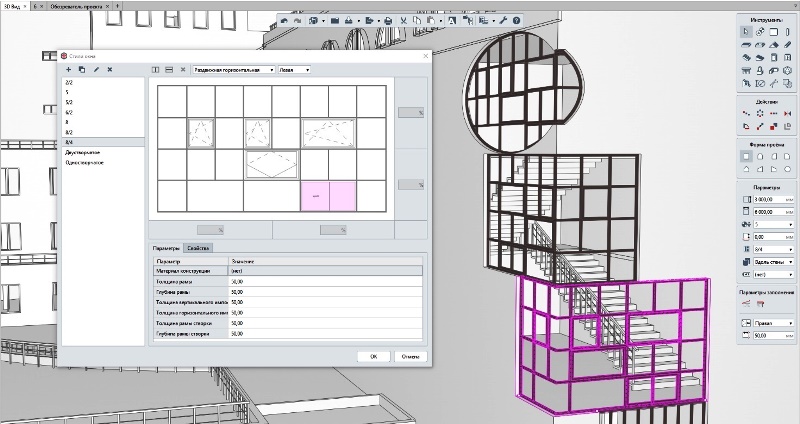The height and width of the screenshot is (424, 800).
Task: Open the 3D view cube icon
Action: (x=313, y=21)
